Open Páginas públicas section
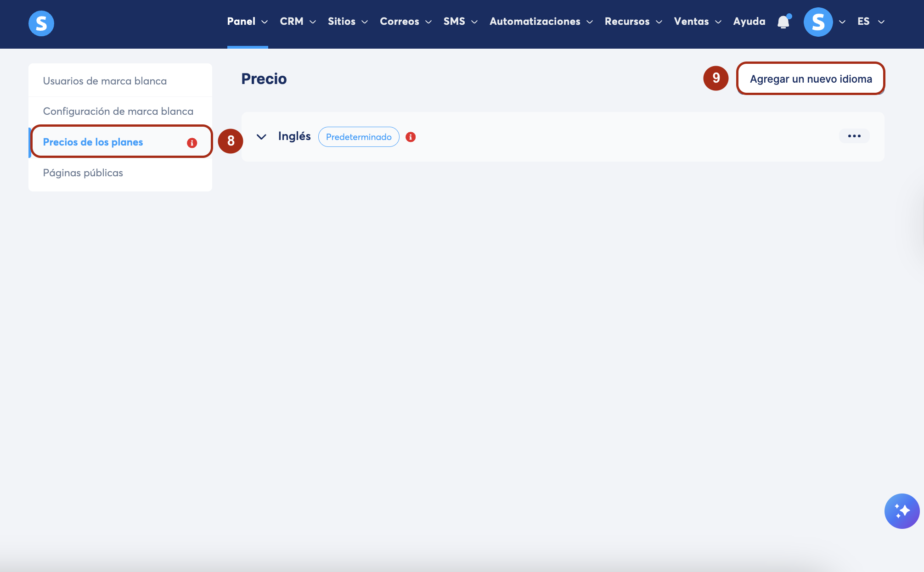 coord(83,173)
